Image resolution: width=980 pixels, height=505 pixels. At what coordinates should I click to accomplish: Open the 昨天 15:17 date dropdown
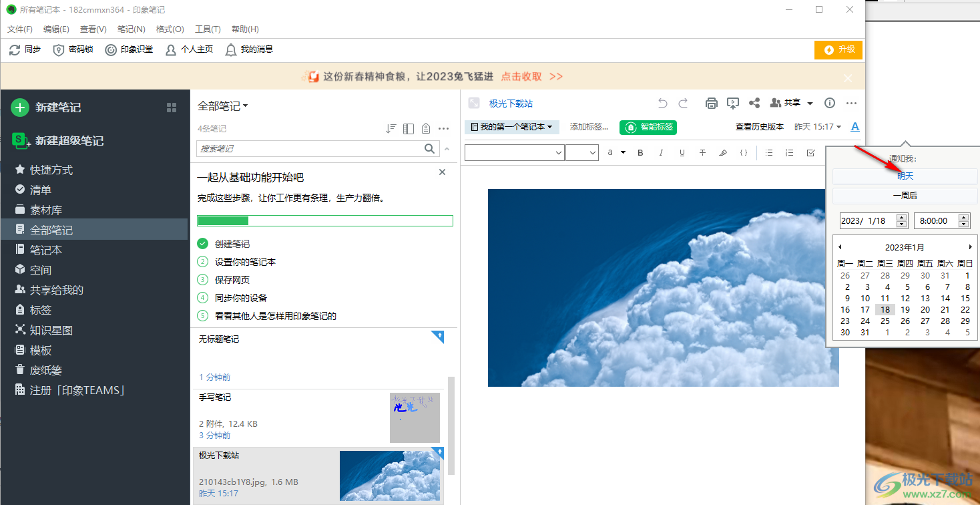[818, 127]
